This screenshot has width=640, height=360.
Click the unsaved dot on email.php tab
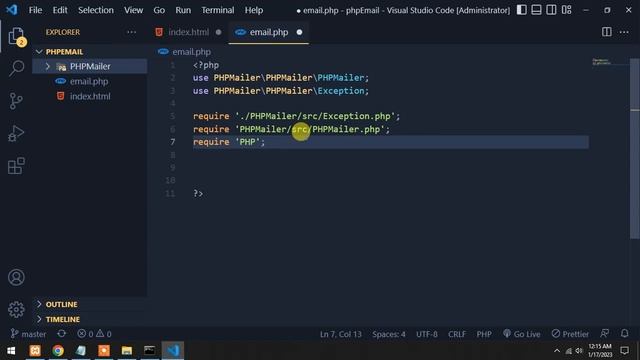pos(299,32)
